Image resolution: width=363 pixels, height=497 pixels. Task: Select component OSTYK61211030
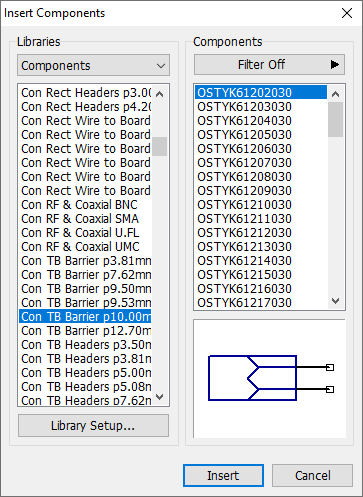[x=261, y=219]
